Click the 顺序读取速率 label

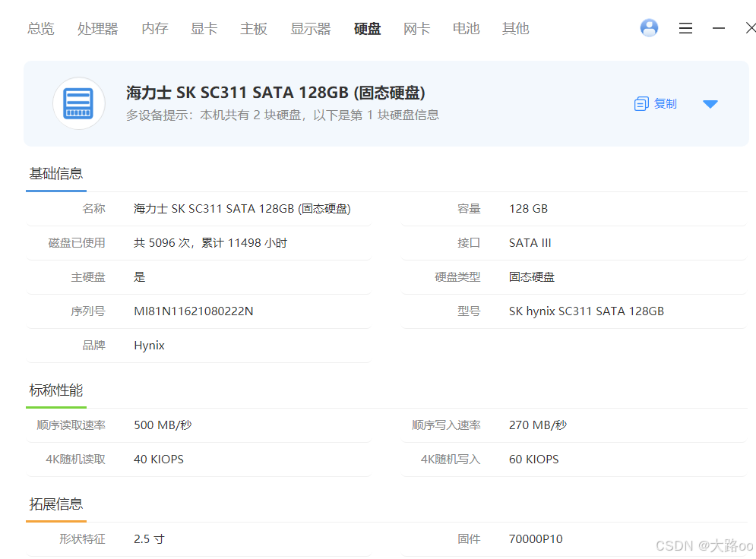(71, 425)
